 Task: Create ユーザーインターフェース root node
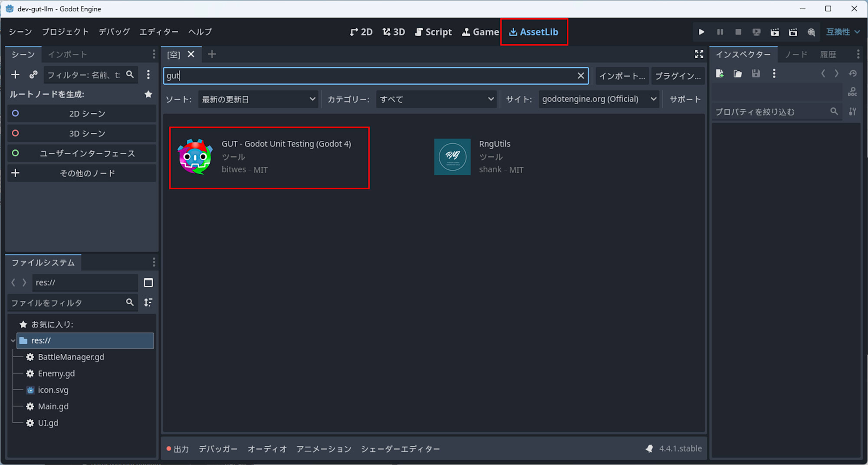(82, 153)
